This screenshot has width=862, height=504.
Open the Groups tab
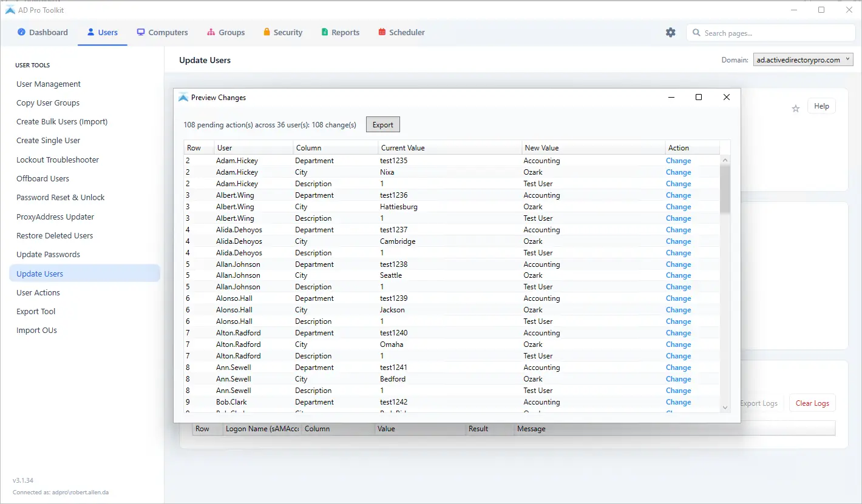pos(226,33)
